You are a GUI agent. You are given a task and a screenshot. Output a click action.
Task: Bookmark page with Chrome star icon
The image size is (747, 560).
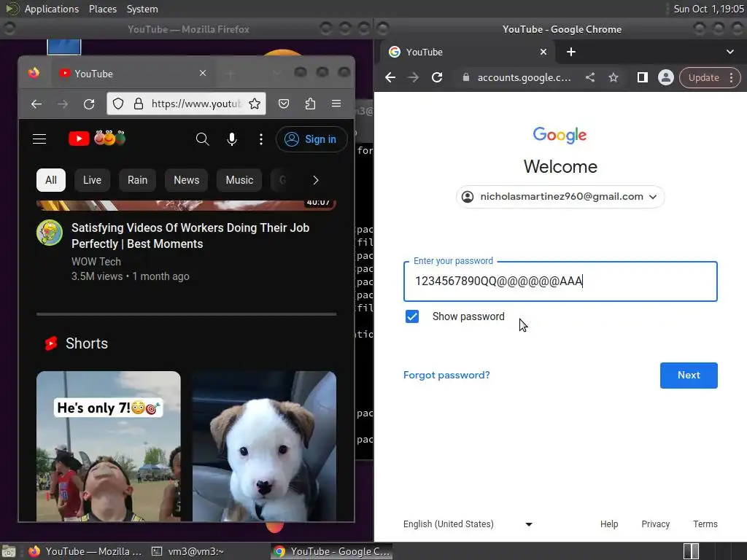(x=614, y=77)
